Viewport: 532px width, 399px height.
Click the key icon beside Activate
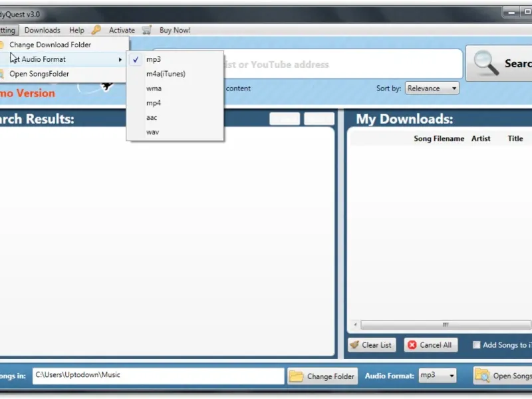pyautogui.click(x=96, y=30)
